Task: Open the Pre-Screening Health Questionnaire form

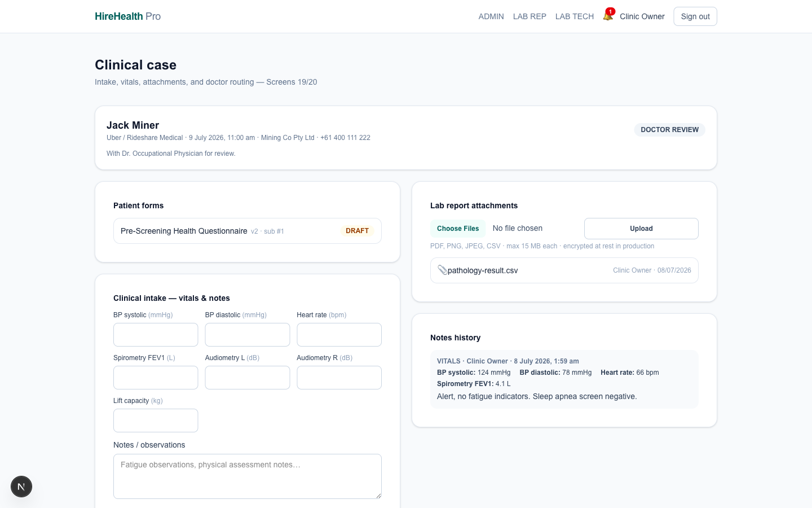Action: point(248,231)
